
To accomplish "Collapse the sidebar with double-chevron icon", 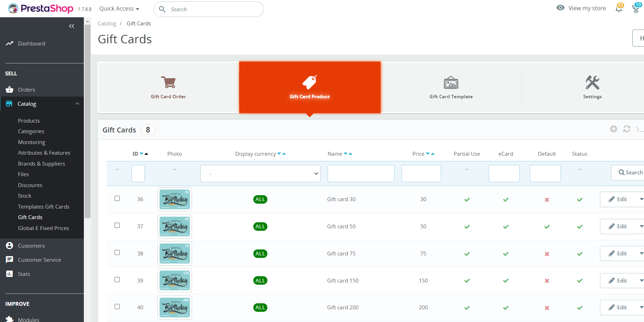I will [72, 26].
